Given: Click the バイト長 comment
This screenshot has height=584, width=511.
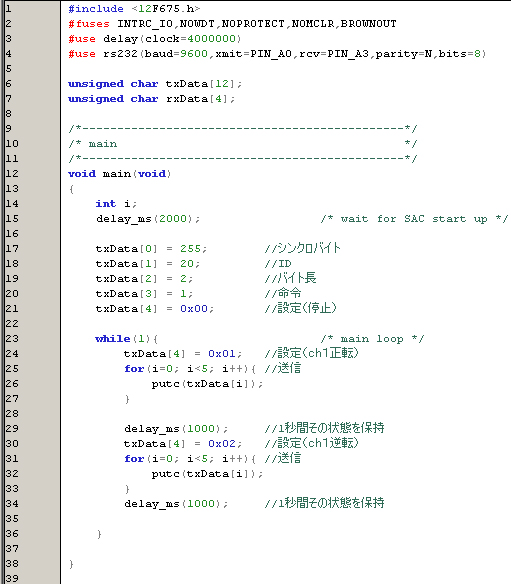Looking at the screenshot, I should click(x=291, y=278).
